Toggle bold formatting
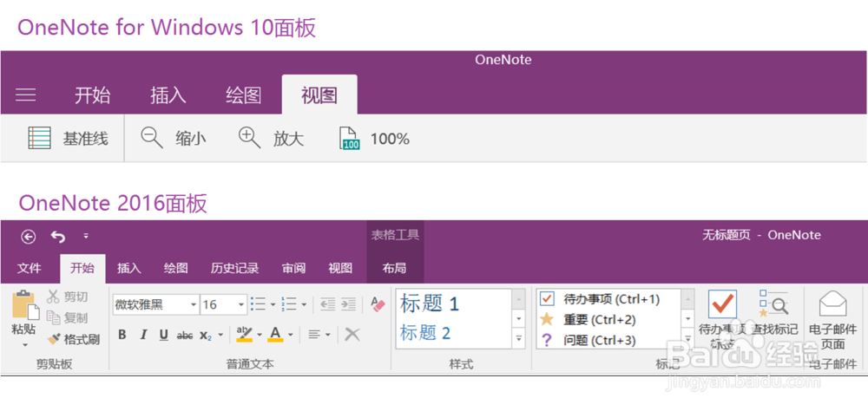Image resolution: width=868 pixels, height=411 pixels. (122, 335)
